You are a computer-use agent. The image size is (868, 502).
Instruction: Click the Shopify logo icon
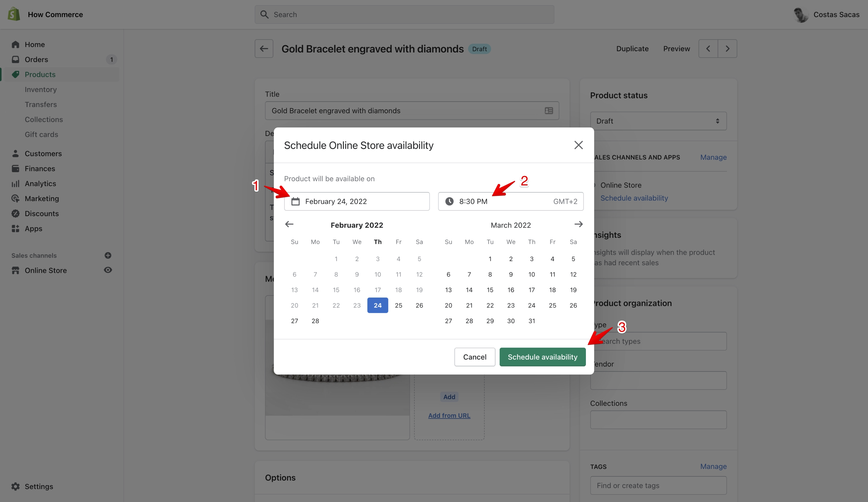point(14,14)
